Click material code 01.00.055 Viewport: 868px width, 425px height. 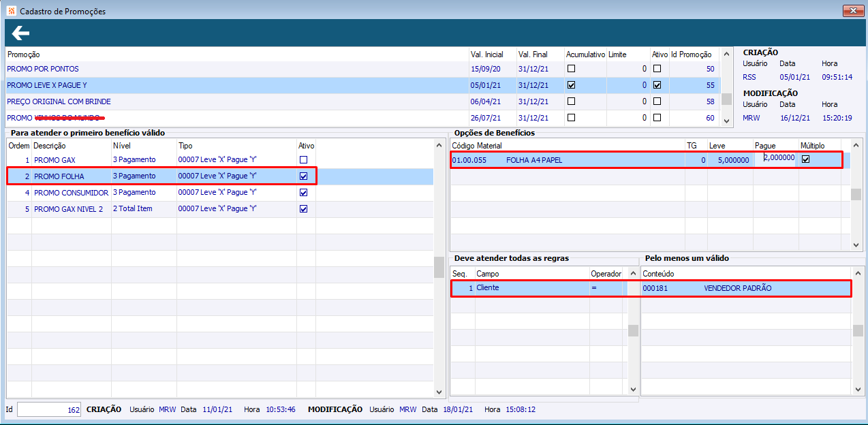(469, 160)
